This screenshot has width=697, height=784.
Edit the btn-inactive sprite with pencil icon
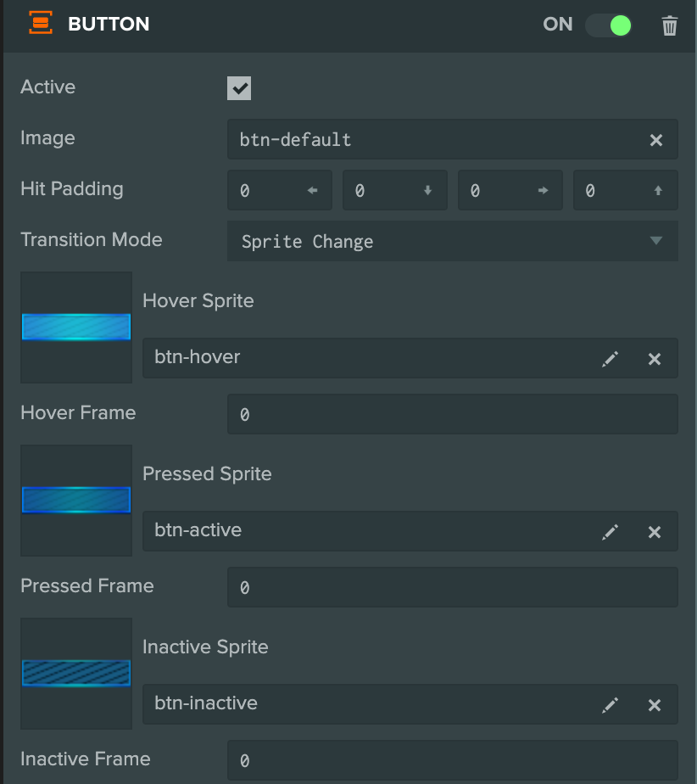point(610,705)
